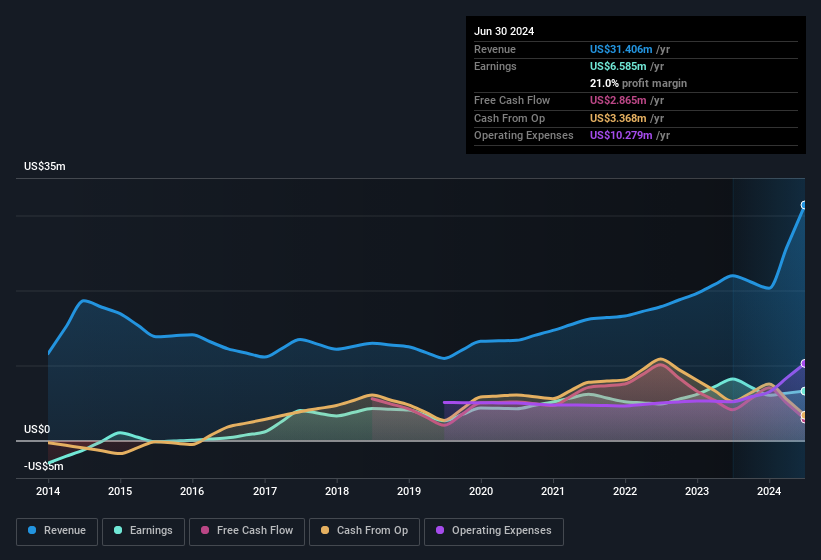Image resolution: width=821 pixels, height=560 pixels.
Task: Click the Free Cash Flow label in tooltip
Action: pyautogui.click(x=512, y=100)
